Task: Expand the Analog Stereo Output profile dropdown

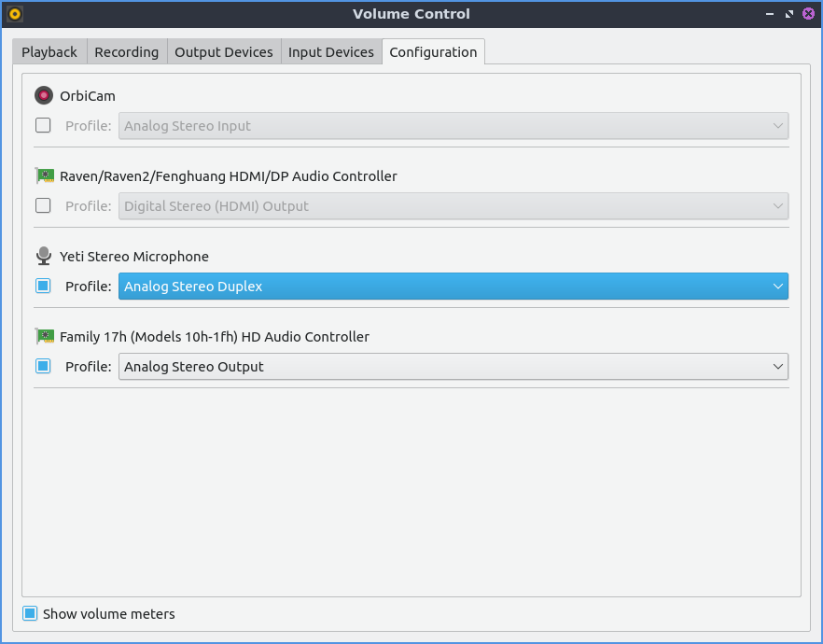Action: (453, 367)
